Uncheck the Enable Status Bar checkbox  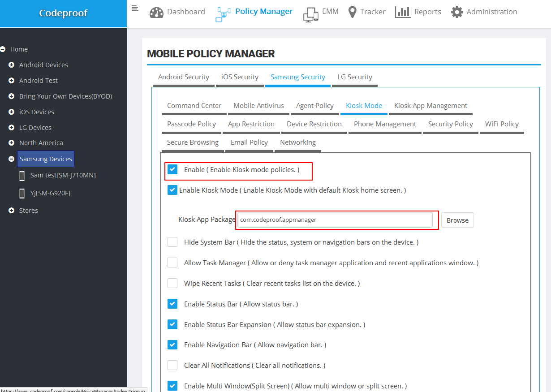172,304
